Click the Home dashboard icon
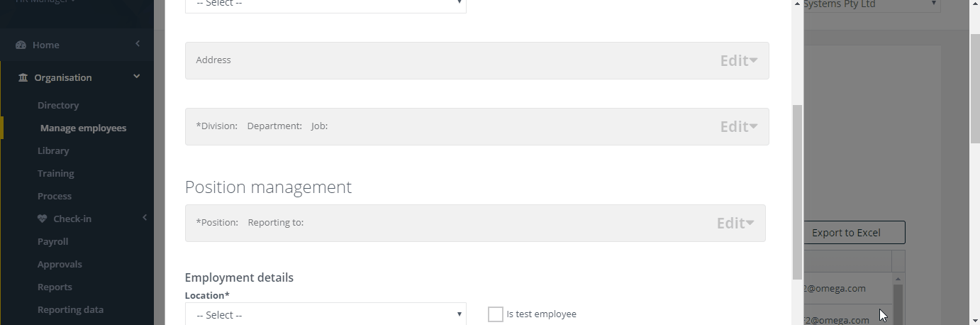The width and height of the screenshot is (980, 325). [21, 45]
